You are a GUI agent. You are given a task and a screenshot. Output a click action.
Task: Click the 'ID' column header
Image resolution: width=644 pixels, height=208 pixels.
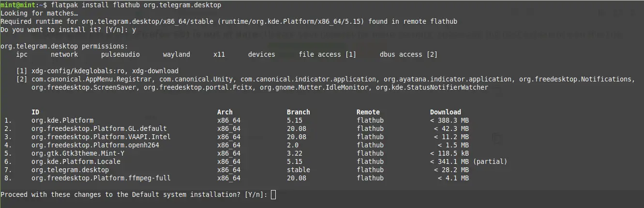tap(35, 112)
